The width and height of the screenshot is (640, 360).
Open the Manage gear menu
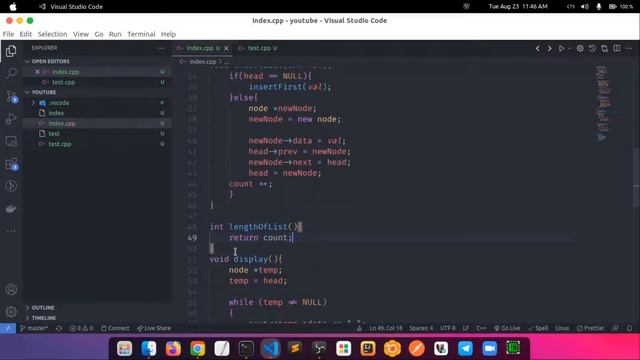pyautogui.click(x=11, y=312)
